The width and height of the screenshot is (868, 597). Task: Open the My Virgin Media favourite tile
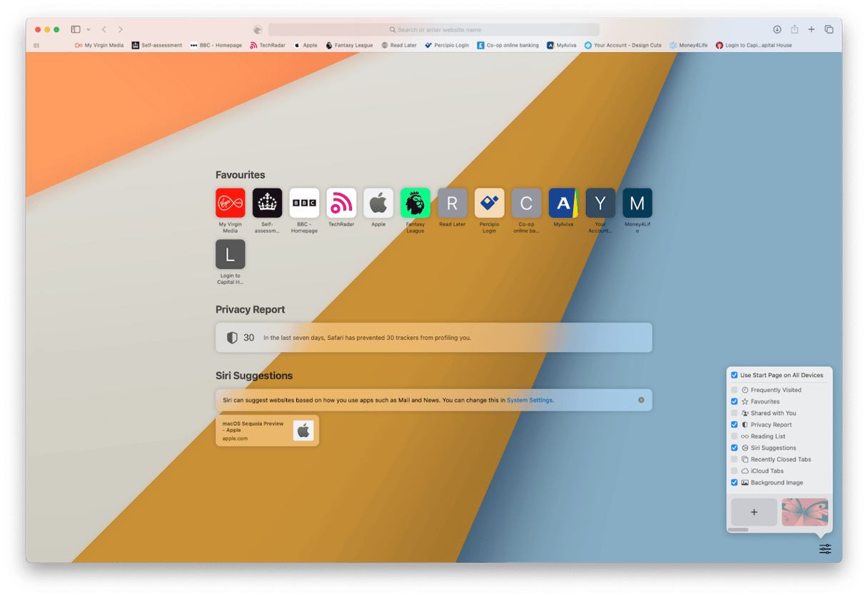point(230,203)
